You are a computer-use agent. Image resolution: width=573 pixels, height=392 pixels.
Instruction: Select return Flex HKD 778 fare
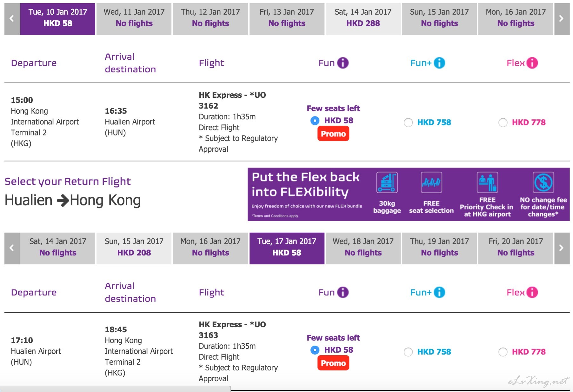(x=503, y=352)
